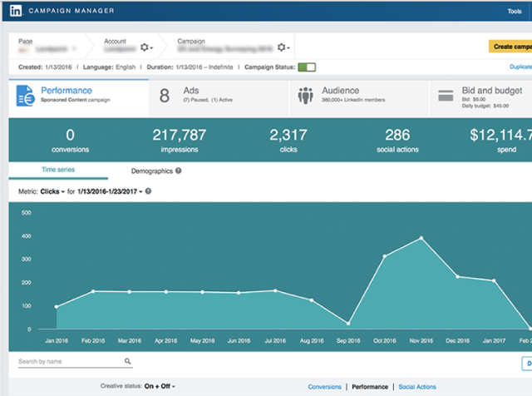Screen dimensions: 532x396
Task: Click the Page breadcrumb
Action: pos(47,46)
